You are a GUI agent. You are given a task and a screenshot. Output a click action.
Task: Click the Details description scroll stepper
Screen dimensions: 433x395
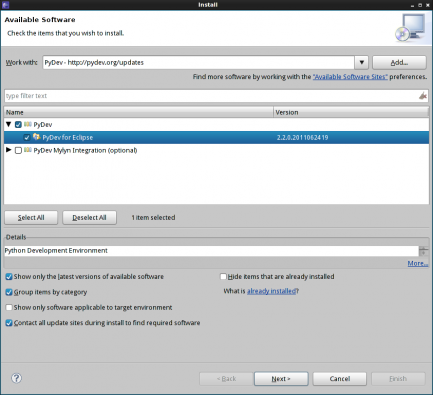click(x=423, y=251)
